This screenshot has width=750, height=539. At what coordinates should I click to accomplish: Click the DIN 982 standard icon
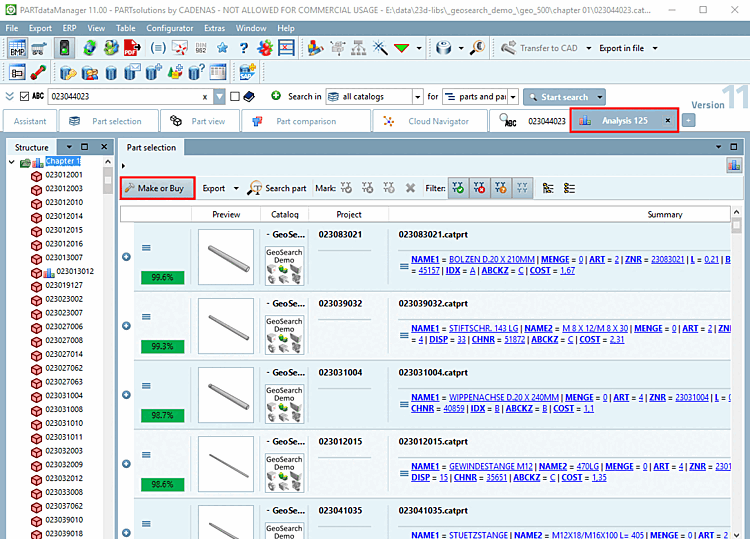(x=201, y=48)
